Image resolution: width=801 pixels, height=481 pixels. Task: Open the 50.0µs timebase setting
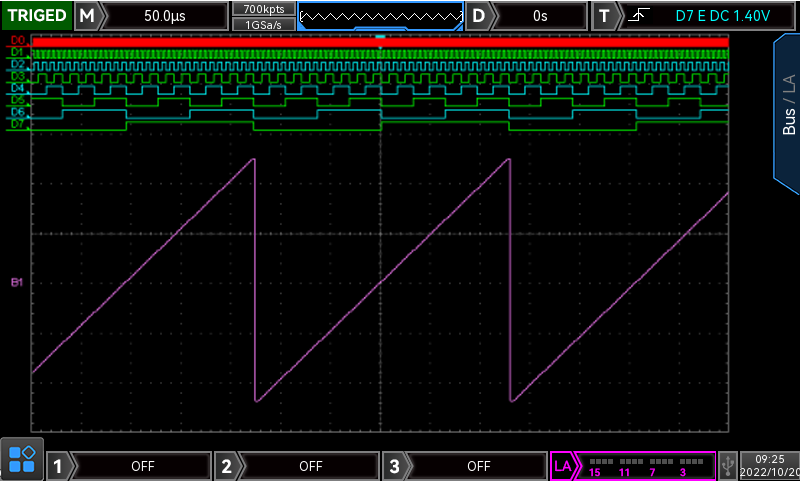coord(166,16)
